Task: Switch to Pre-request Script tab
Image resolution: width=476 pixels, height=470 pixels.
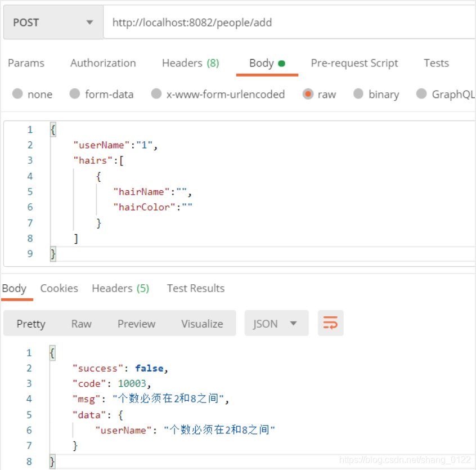Action: (x=354, y=63)
